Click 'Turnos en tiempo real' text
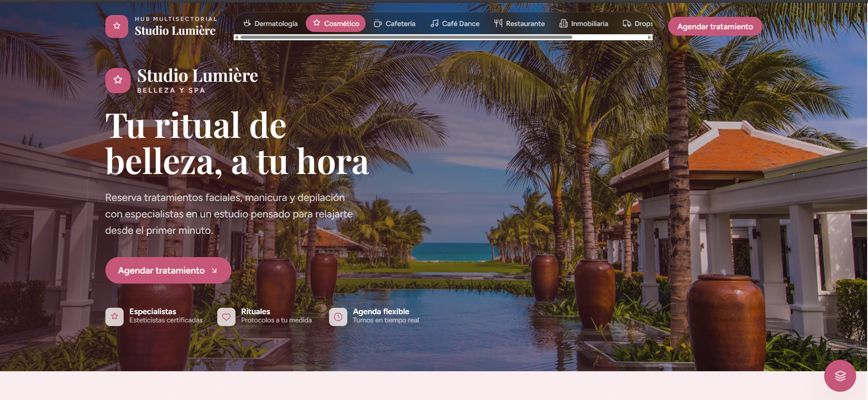Screen dimensions: 868x400 click(x=386, y=320)
